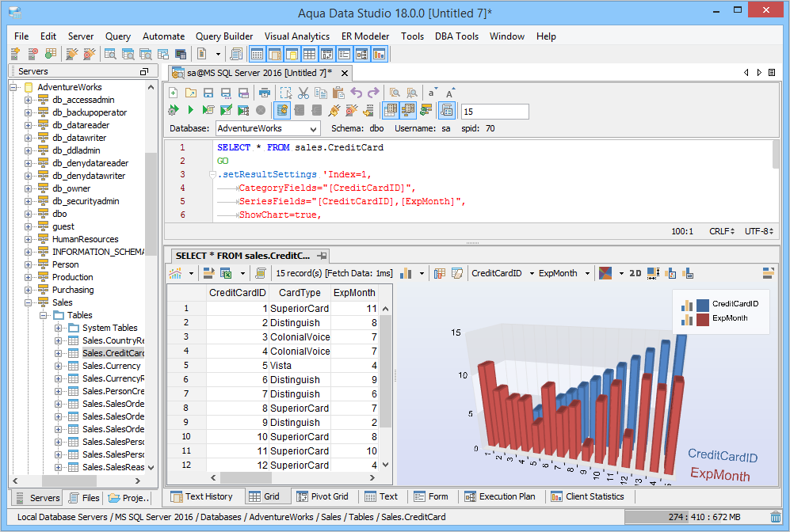Open the ExpMonth series field dropdown
This screenshot has height=532, width=790.
pos(587,273)
